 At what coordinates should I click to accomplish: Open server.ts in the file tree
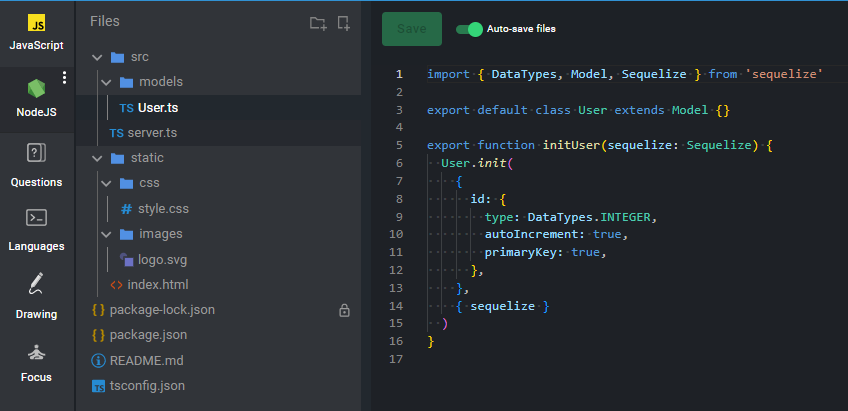point(152,133)
